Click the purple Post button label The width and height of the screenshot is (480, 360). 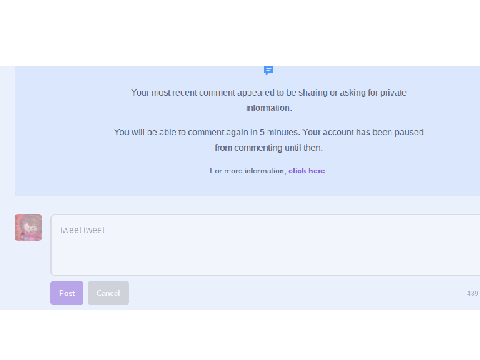coord(67,293)
